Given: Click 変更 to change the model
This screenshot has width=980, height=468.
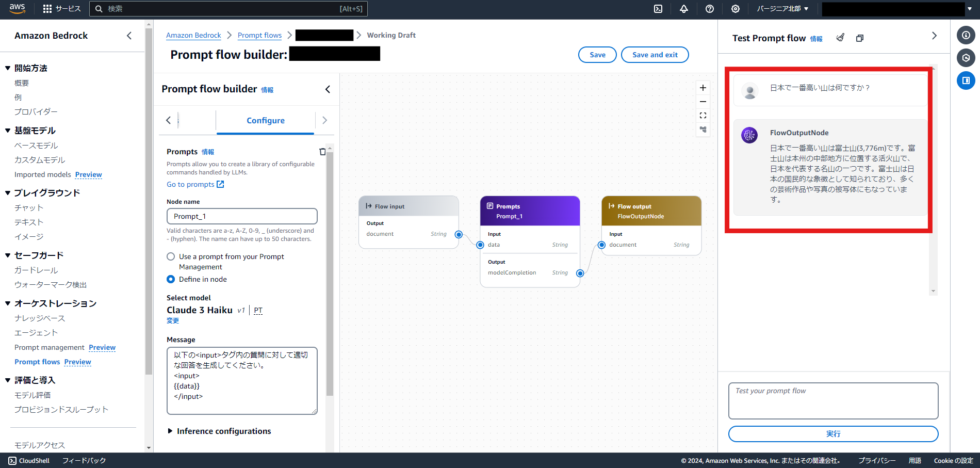Looking at the screenshot, I should click(173, 320).
